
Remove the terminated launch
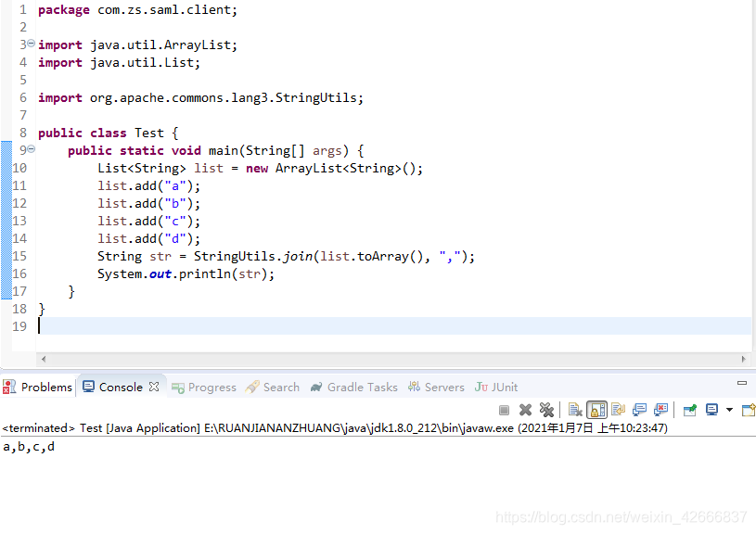tap(525, 410)
